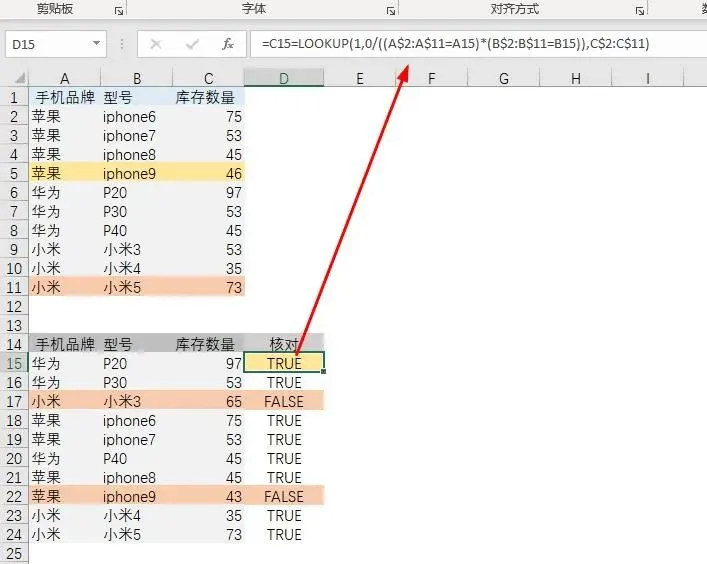This screenshot has width=707, height=564.
Task: Select row 15 header
Action: pyautogui.click(x=14, y=363)
